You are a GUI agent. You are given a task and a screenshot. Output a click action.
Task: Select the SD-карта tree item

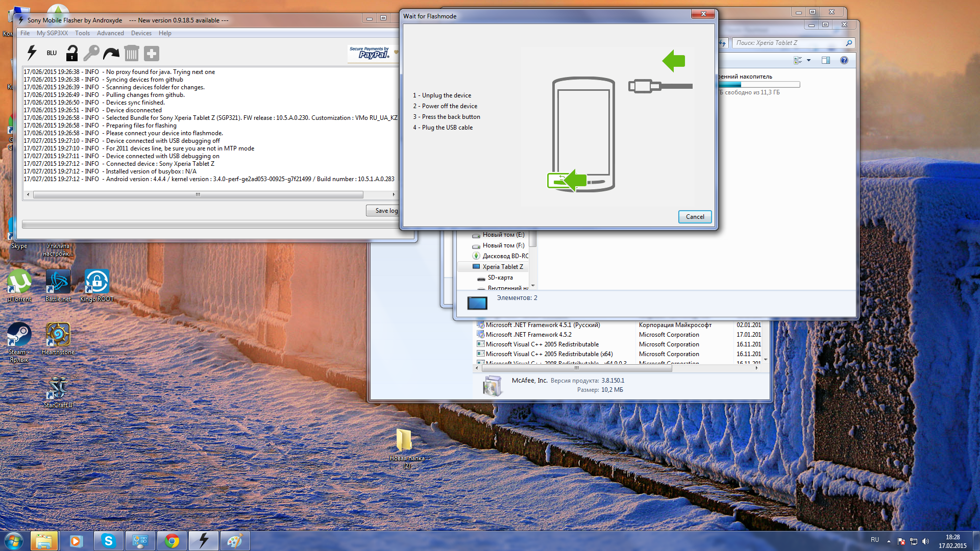[500, 278]
